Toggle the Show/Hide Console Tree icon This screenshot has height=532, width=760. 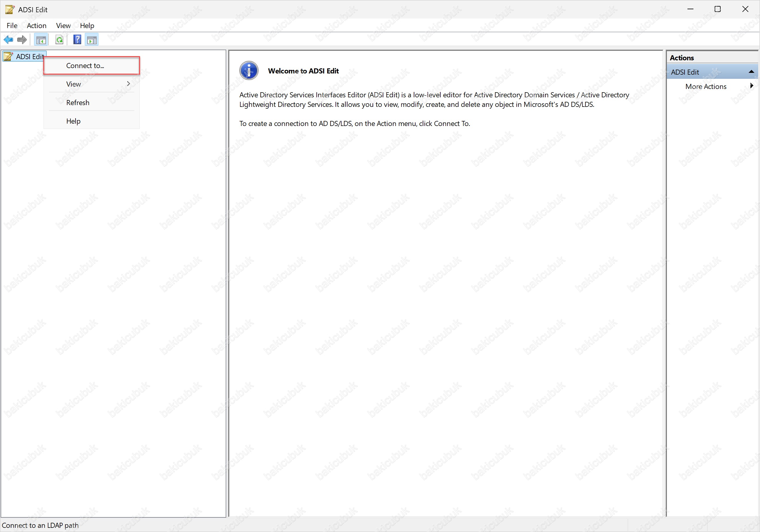pos(41,40)
